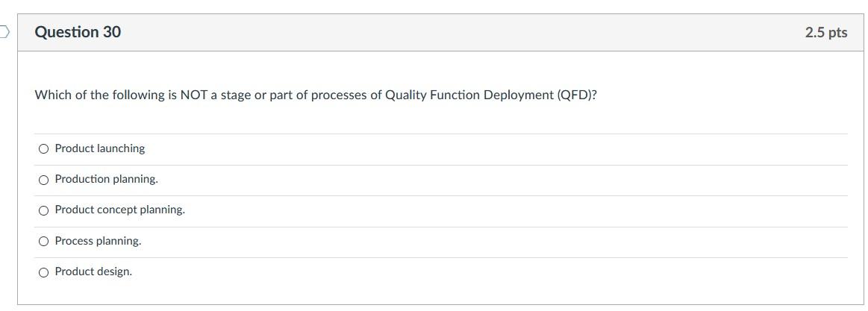868x311 pixels.
Task: Click the "Process planning." answer label text
Action: (98, 241)
